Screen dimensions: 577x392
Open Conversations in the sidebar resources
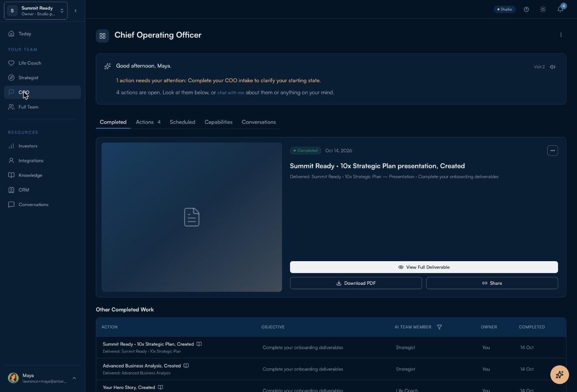click(x=42, y=205)
